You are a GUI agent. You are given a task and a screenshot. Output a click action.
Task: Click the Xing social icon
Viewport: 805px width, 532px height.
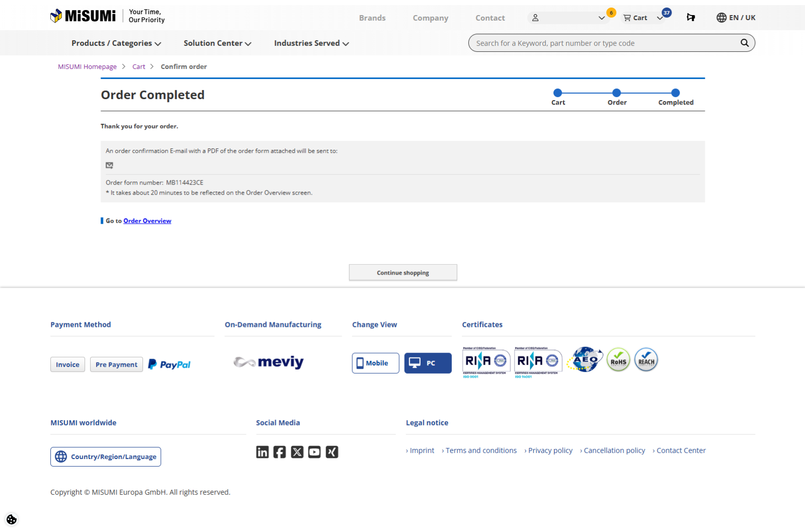[x=332, y=452]
